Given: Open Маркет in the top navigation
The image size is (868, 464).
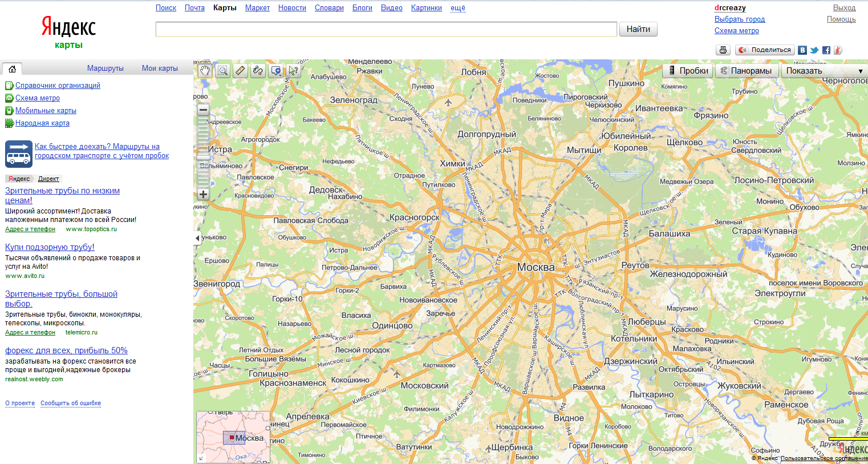Looking at the screenshot, I should 257,8.
